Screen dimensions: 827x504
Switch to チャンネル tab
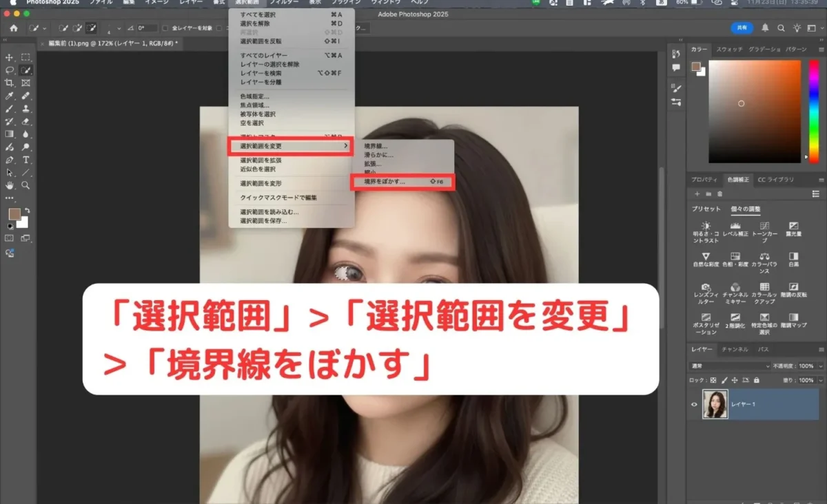(x=735, y=349)
